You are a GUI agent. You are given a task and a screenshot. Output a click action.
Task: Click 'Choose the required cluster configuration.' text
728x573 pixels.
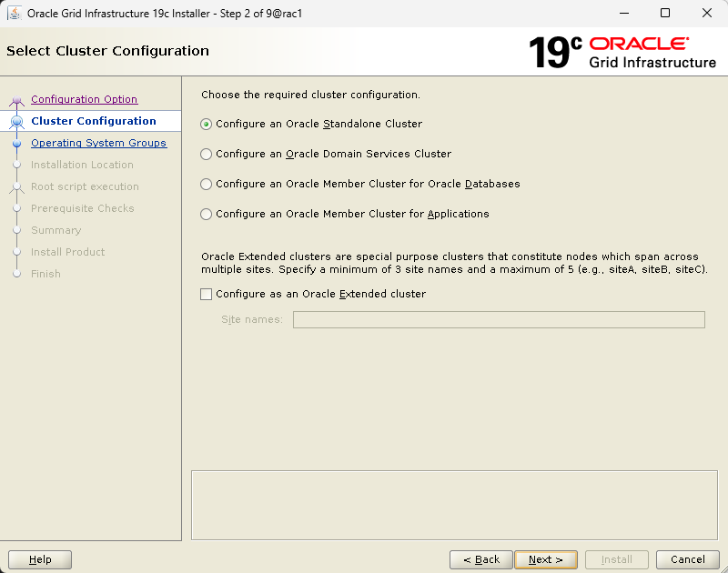310,95
